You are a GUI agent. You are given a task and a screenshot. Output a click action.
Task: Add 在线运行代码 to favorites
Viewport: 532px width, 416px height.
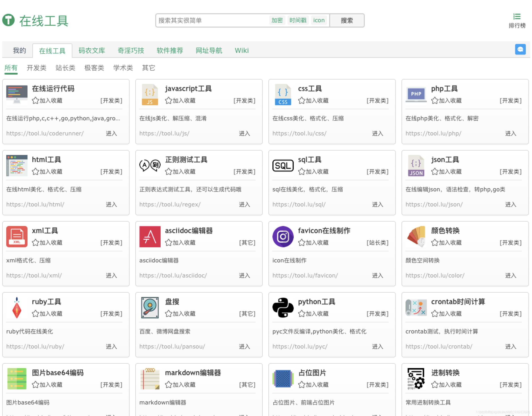point(47,101)
